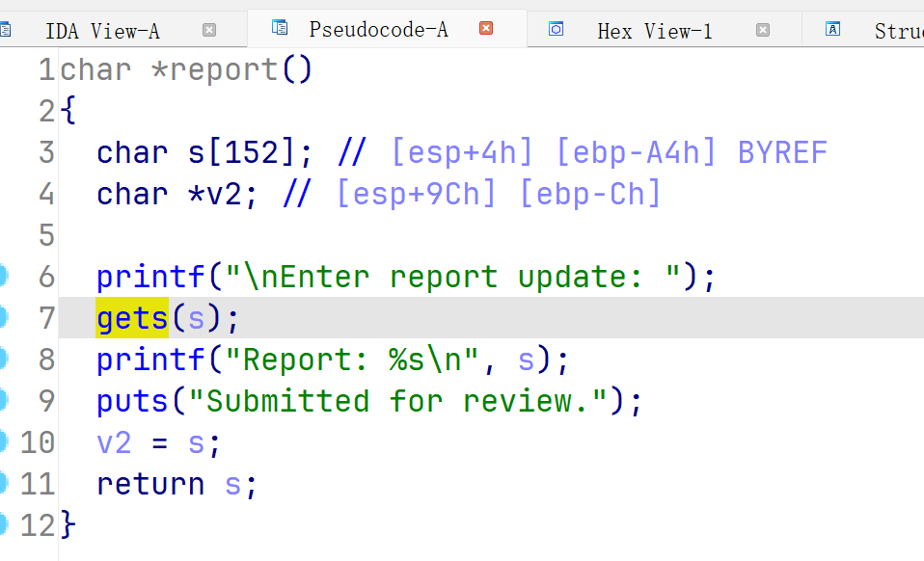Click argument s inside gets call
The width and height of the screenshot is (924, 561).
(196, 318)
